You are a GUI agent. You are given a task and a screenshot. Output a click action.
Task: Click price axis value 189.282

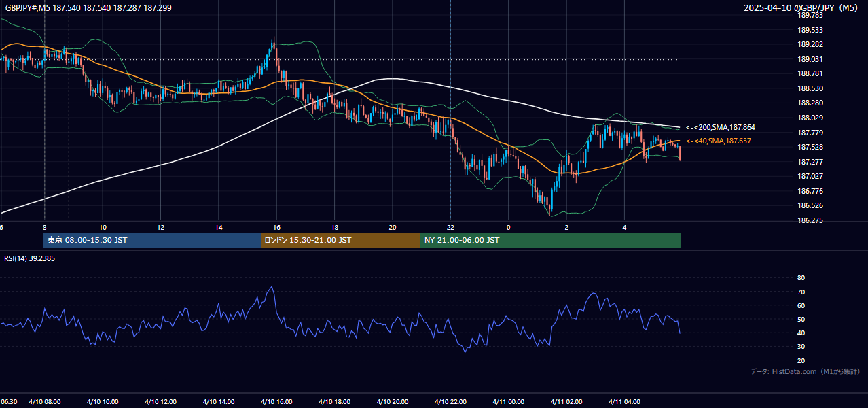pos(810,44)
